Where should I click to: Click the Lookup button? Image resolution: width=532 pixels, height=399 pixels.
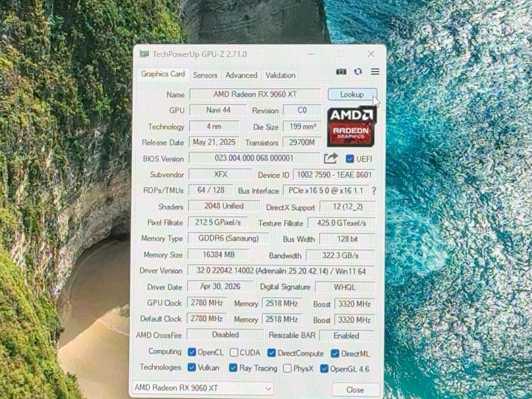[x=352, y=95]
